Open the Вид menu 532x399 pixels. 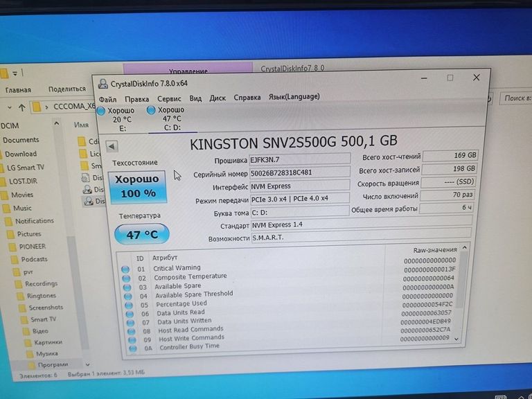pos(195,98)
